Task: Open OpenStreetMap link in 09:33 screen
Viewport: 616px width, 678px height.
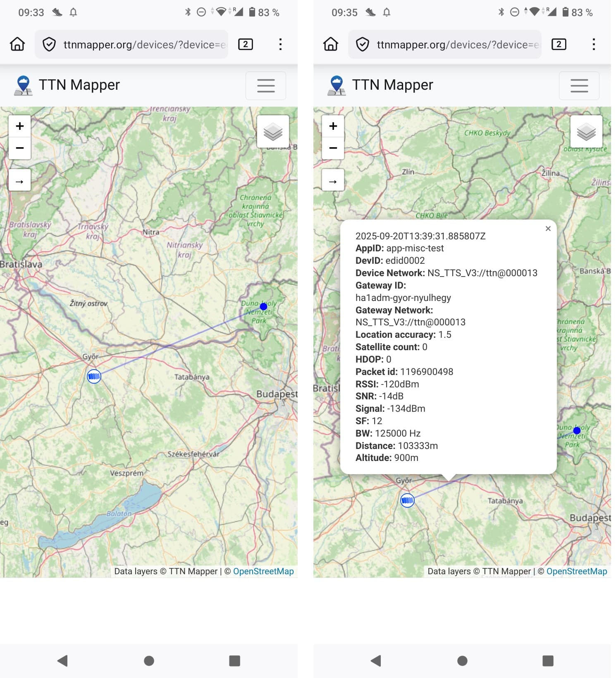Action: click(263, 571)
